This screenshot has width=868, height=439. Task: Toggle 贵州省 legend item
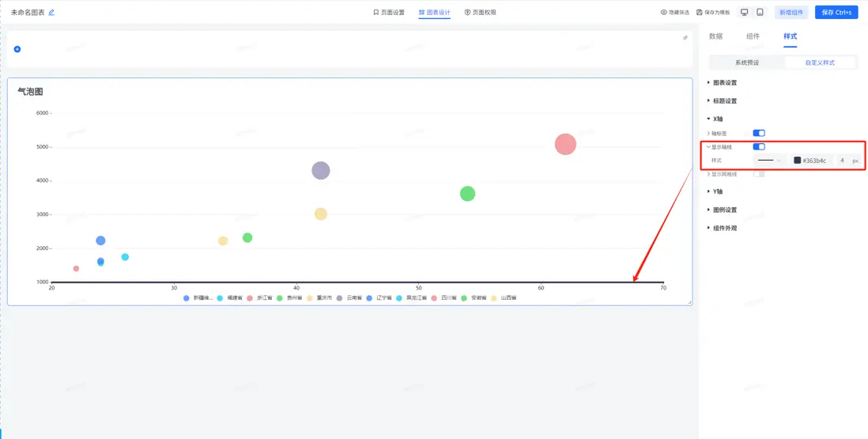pos(289,298)
